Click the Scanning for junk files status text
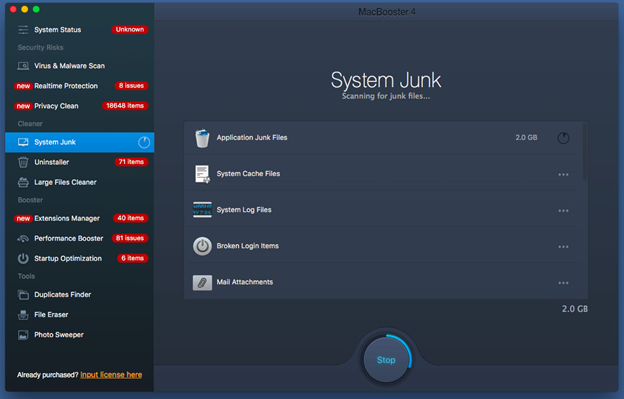624x399 pixels. point(386,96)
